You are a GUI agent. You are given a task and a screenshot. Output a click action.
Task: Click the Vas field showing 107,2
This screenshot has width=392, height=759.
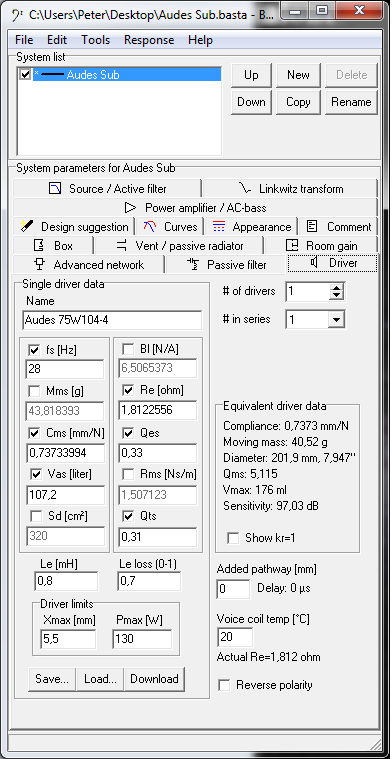pyautogui.click(x=65, y=496)
